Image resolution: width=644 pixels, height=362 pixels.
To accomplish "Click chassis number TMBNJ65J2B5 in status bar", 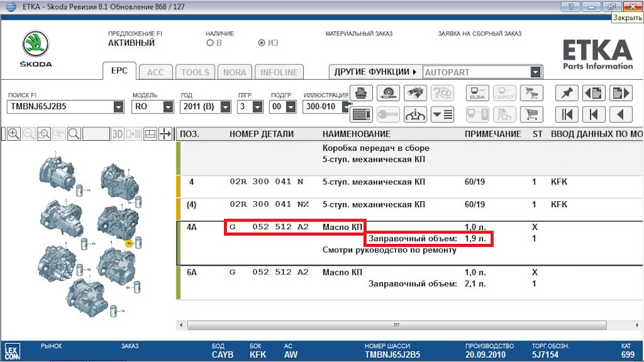I will 392,355.
